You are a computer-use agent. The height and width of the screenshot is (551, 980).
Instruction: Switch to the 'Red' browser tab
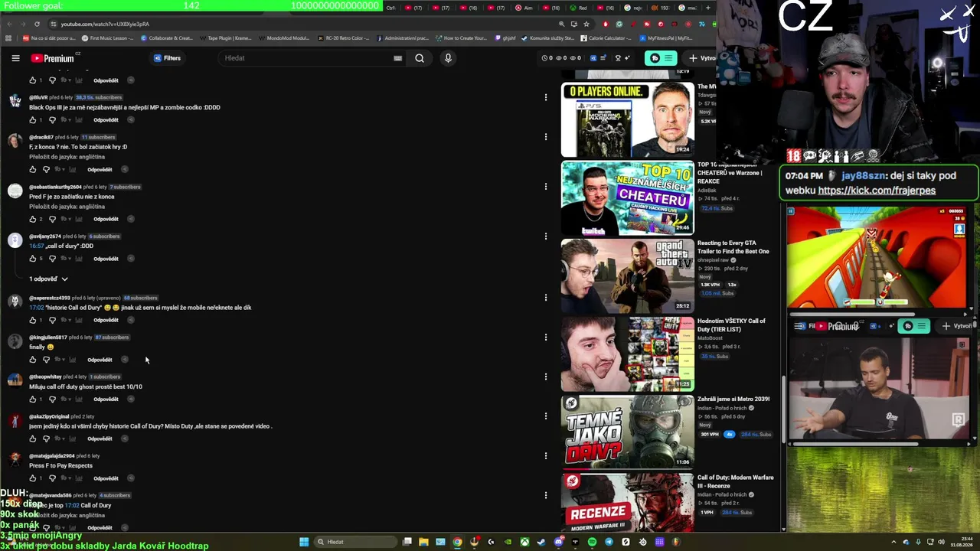[579, 8]
